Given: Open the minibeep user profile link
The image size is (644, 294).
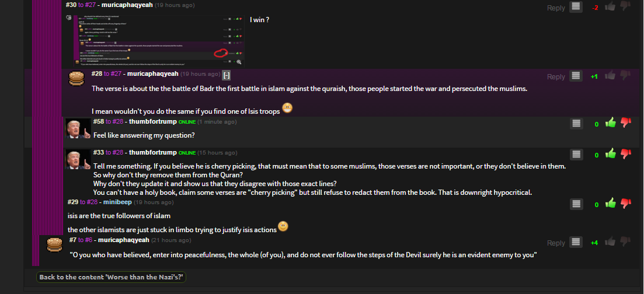Looking at the screenshot, I should pos(117,202).
